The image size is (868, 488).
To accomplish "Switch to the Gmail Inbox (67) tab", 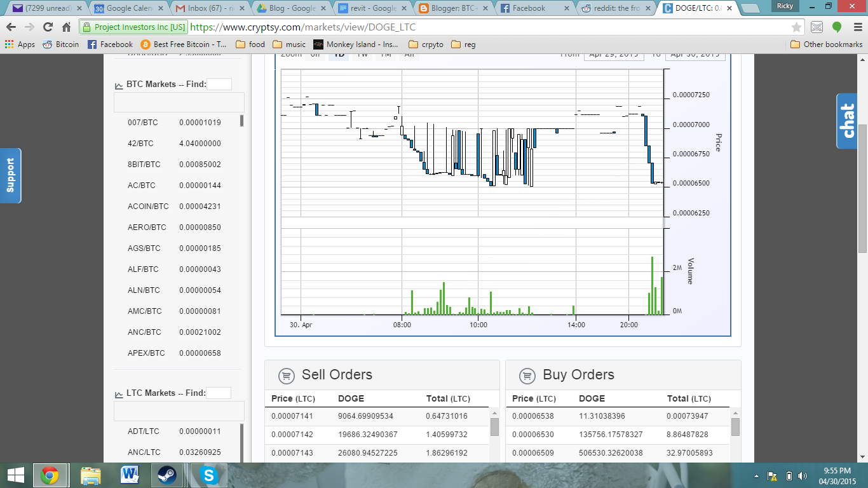I will tap(210, 9).
